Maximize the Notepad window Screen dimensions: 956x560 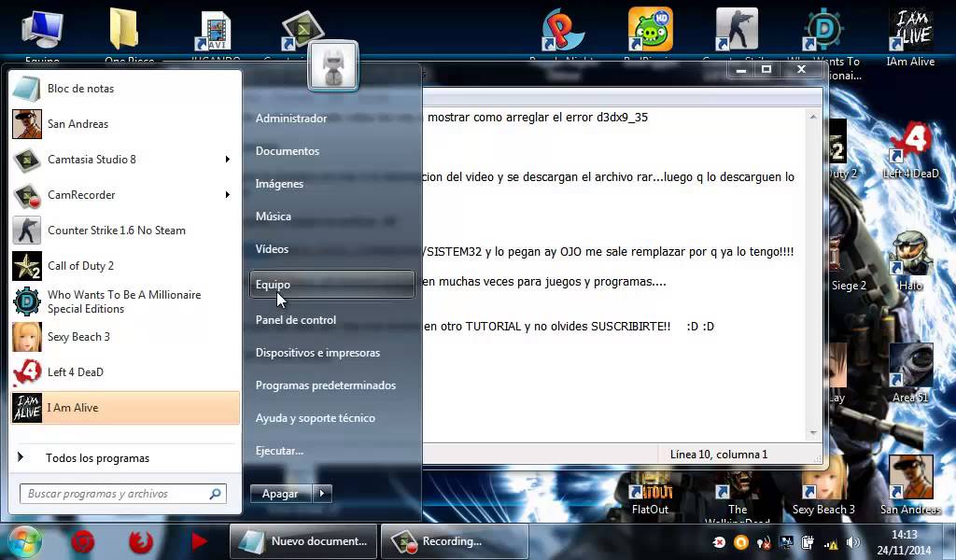[766, 69]
